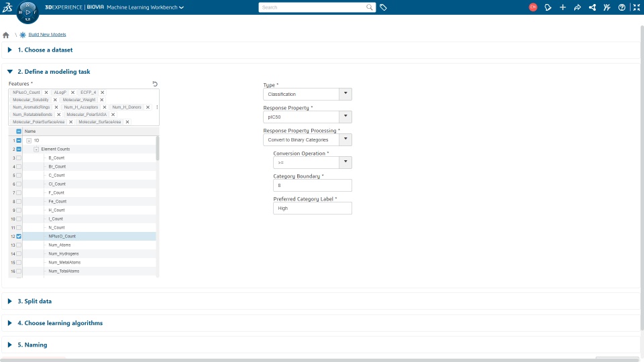Remove the Num_RotatableBonds feature tag

click(x=59, y=115)
